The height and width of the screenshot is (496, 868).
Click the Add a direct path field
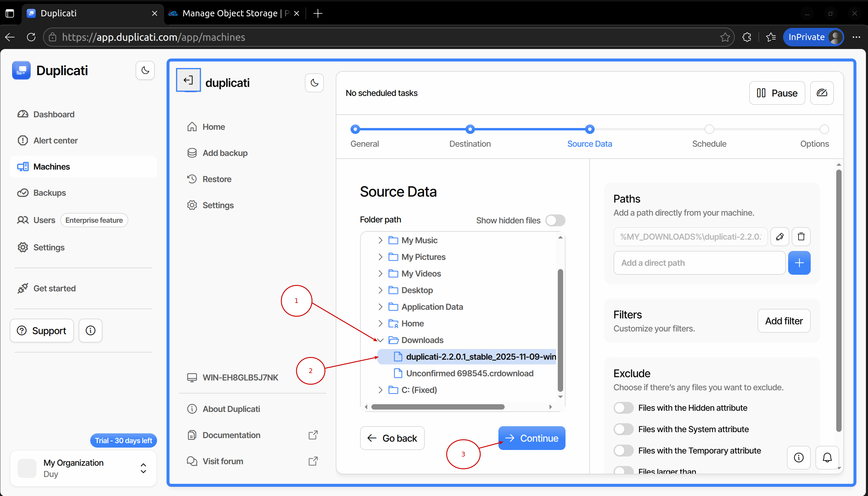click(x=699, y=263)
